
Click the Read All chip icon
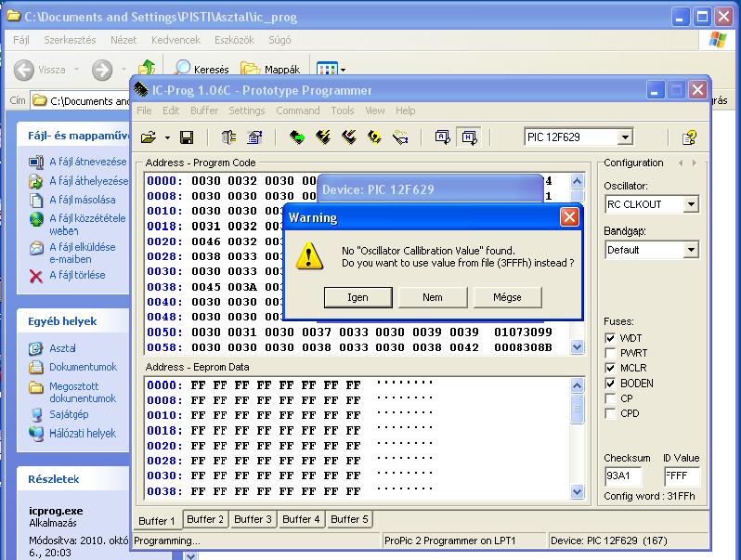coord(297,137)
